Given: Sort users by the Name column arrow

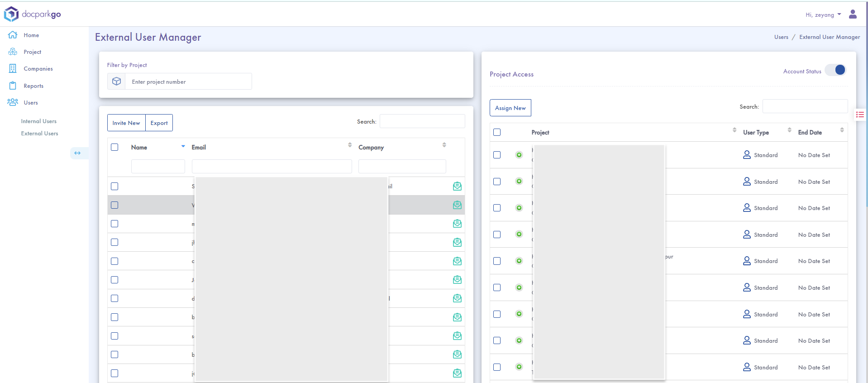Looking at the screenshot, I should click(x=183, y=147).
